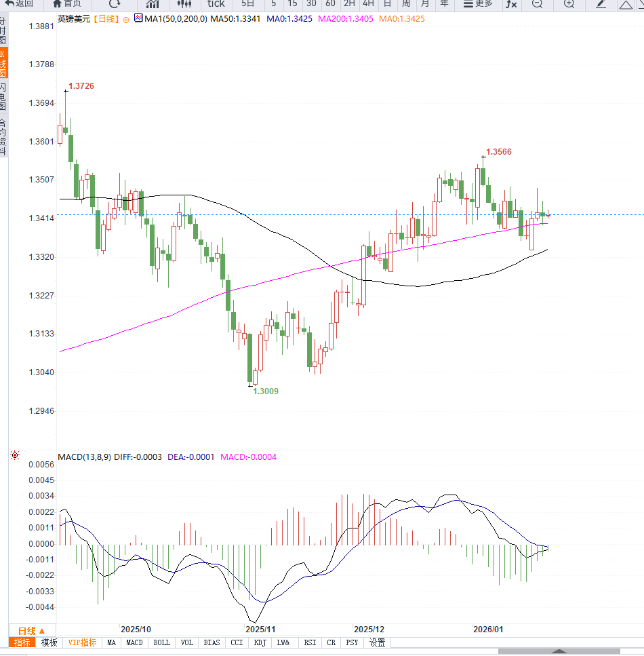
Task: Open the 分时图 side tab
Action: point(3,30)
